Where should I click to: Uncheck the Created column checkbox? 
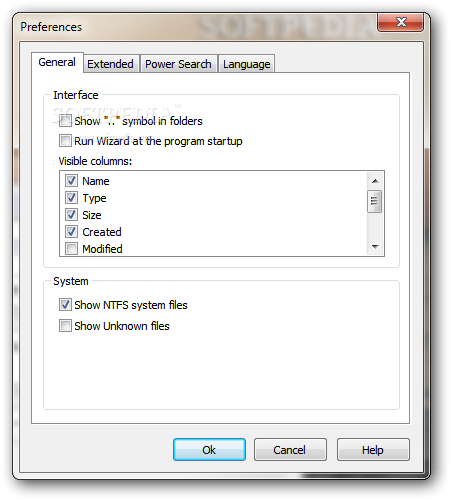[x=71, y=232]
